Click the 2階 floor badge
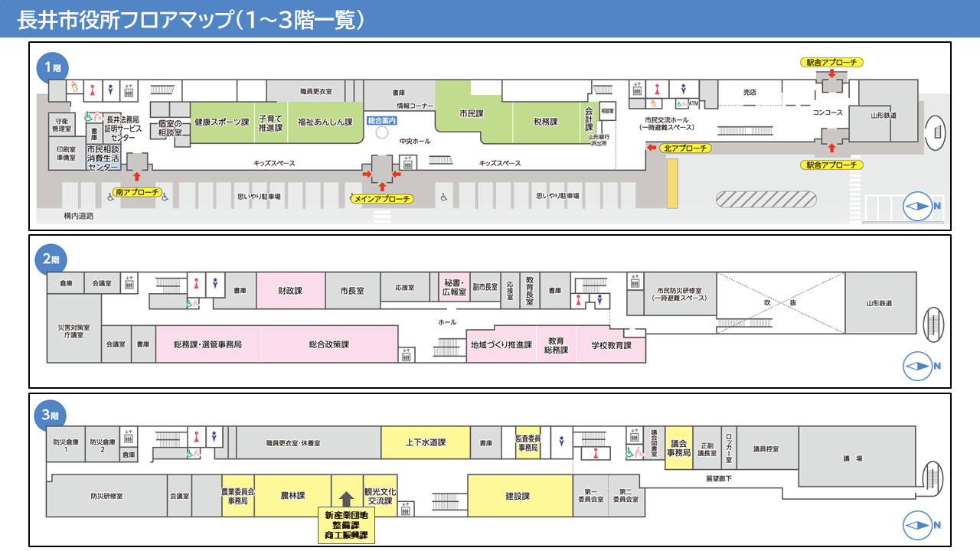The image size is (980, 551). 50,259
